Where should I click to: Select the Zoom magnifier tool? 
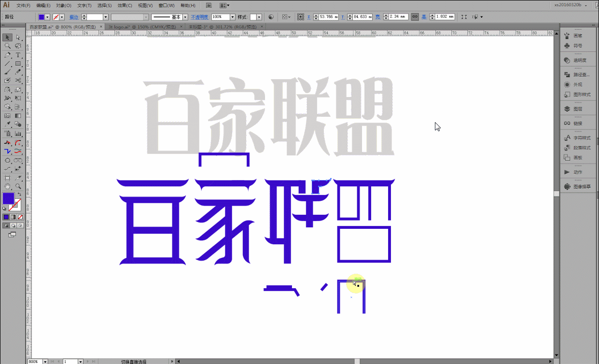coord(18,186)
